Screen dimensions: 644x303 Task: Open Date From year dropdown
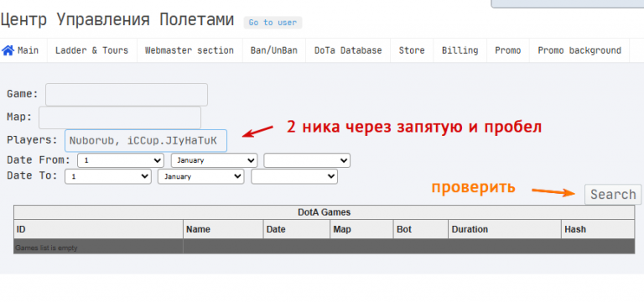pos(307,160)
